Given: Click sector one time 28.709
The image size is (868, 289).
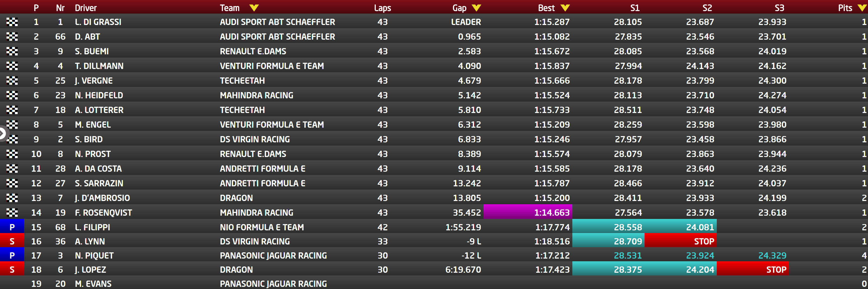Looking at the screenshot, I should click(x=628, y=241).
